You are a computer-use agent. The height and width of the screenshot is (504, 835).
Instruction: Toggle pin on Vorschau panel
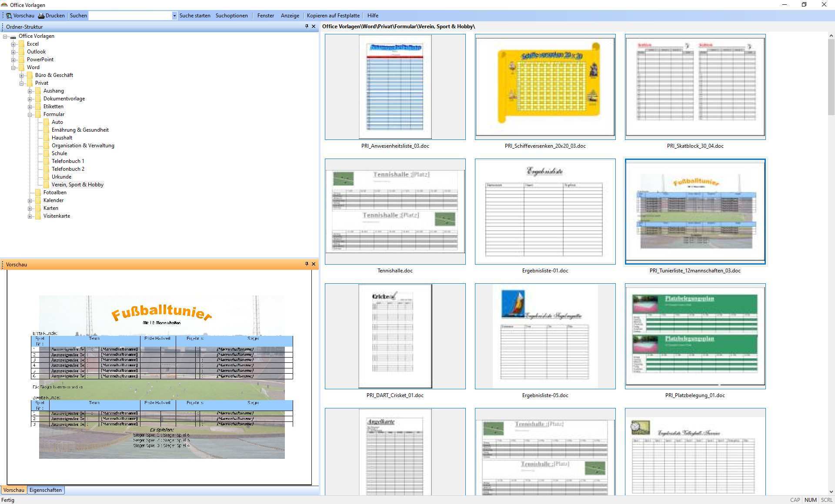coord(307,264)
